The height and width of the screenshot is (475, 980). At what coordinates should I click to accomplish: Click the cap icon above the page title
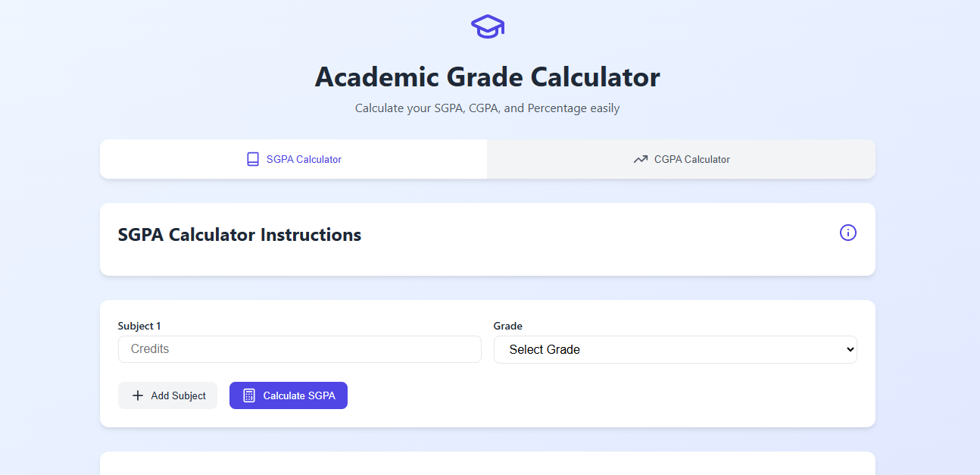[x=487, y=26]
